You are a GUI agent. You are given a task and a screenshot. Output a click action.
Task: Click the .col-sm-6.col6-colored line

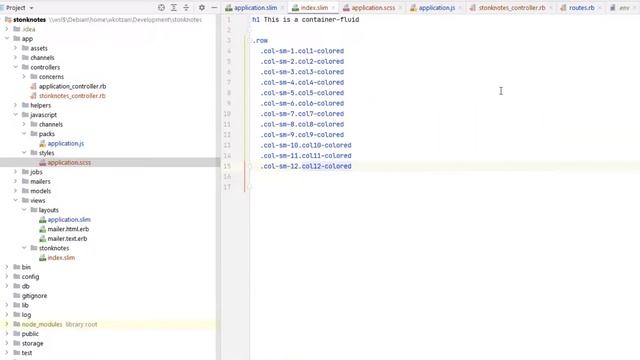pos(302,103)
